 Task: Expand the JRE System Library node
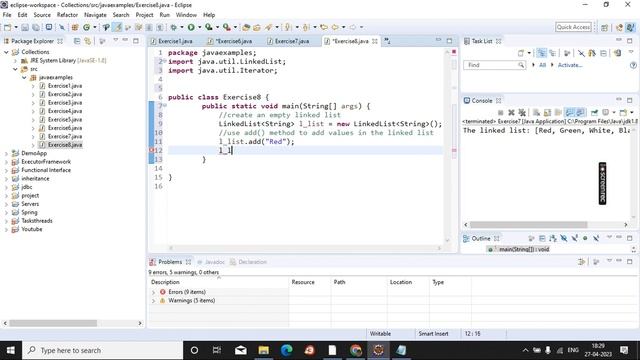15,60
